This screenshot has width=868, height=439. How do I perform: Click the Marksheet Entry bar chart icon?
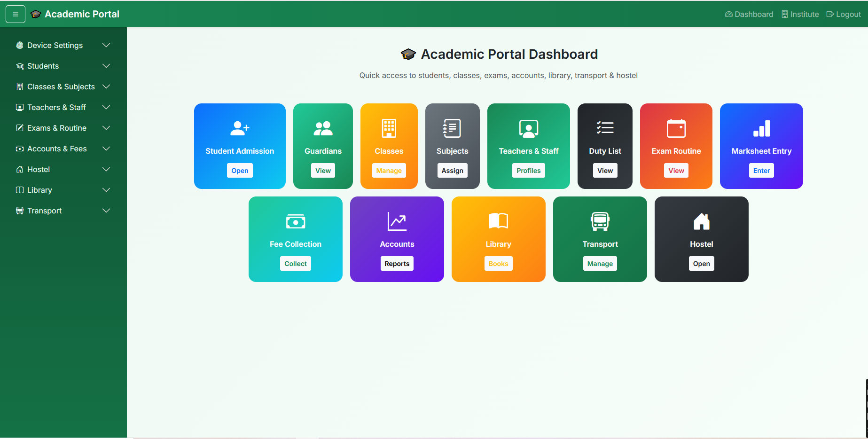pos(761,127)
